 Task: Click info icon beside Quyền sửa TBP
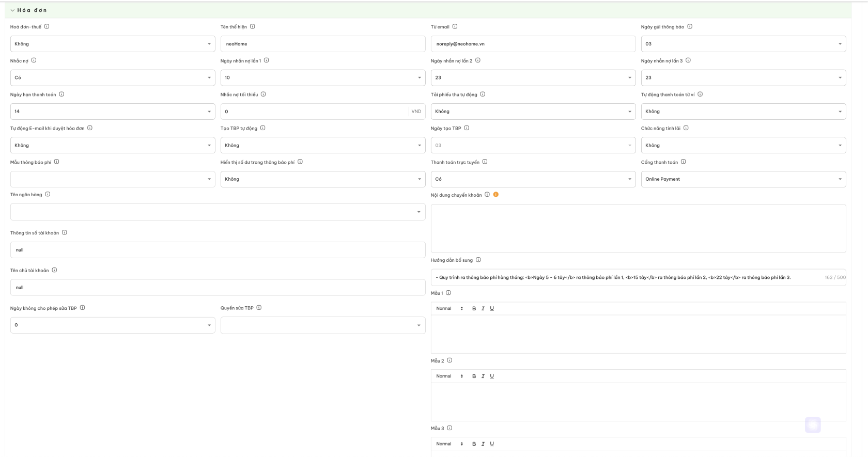pos(259,308)
